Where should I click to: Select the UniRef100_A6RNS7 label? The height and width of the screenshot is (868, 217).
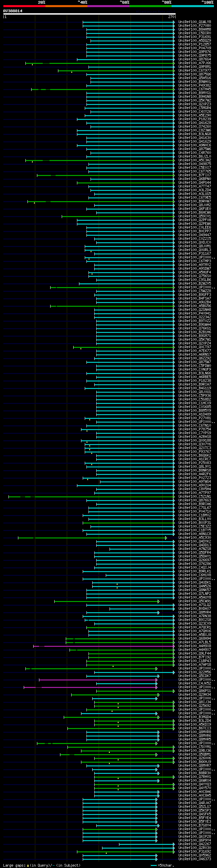click(x=195, y=354)
